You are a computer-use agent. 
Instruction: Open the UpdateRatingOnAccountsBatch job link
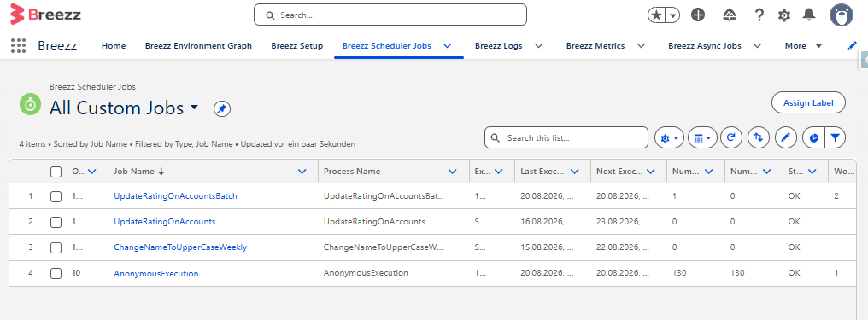point(175,196)
